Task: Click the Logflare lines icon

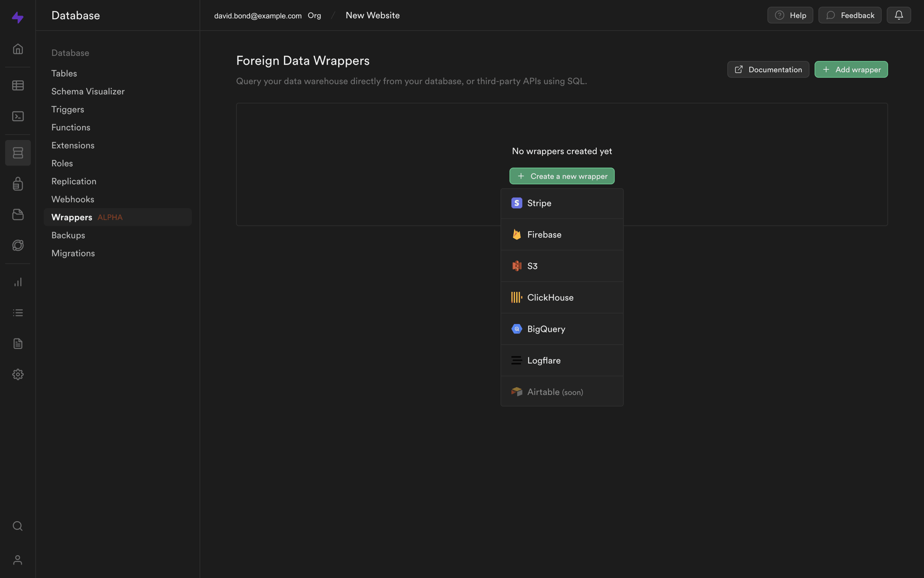Action: pos(516,360)
